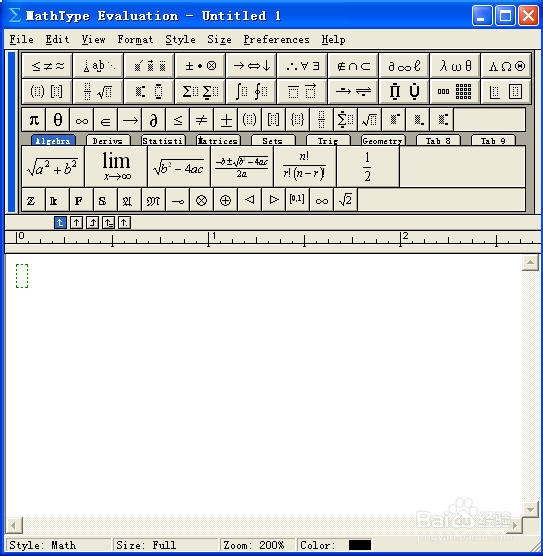Insert curly braces template
The height and width of the screenshot is (556, 543).
298,120
